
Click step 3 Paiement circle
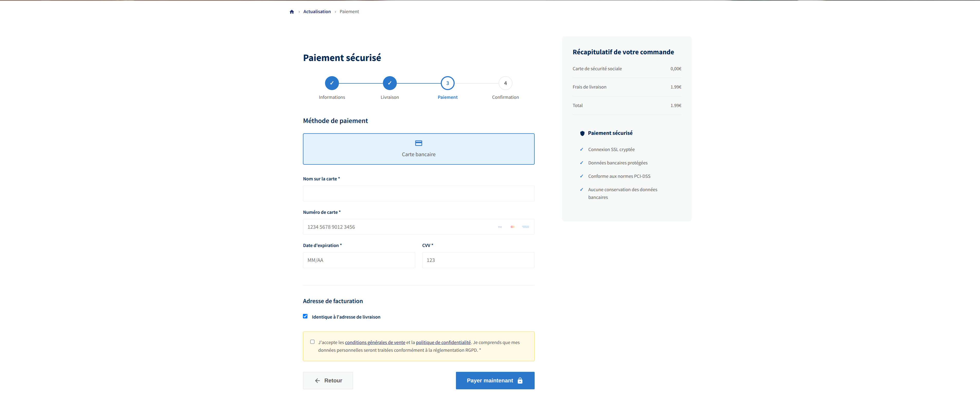tap(447, 83)
